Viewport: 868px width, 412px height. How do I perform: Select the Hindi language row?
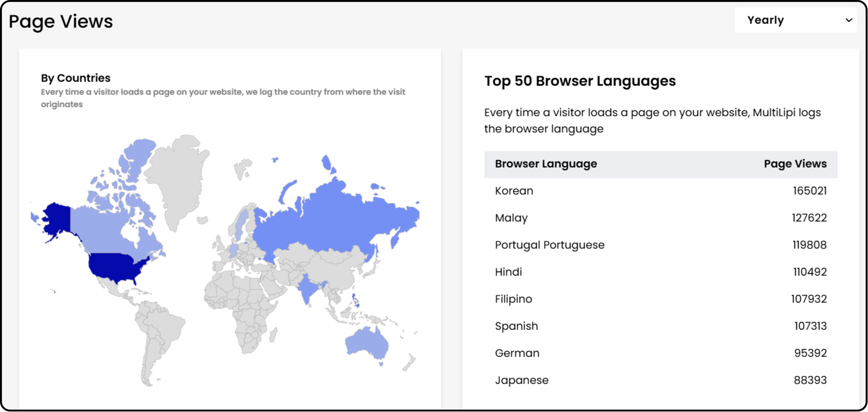point(661,272)
